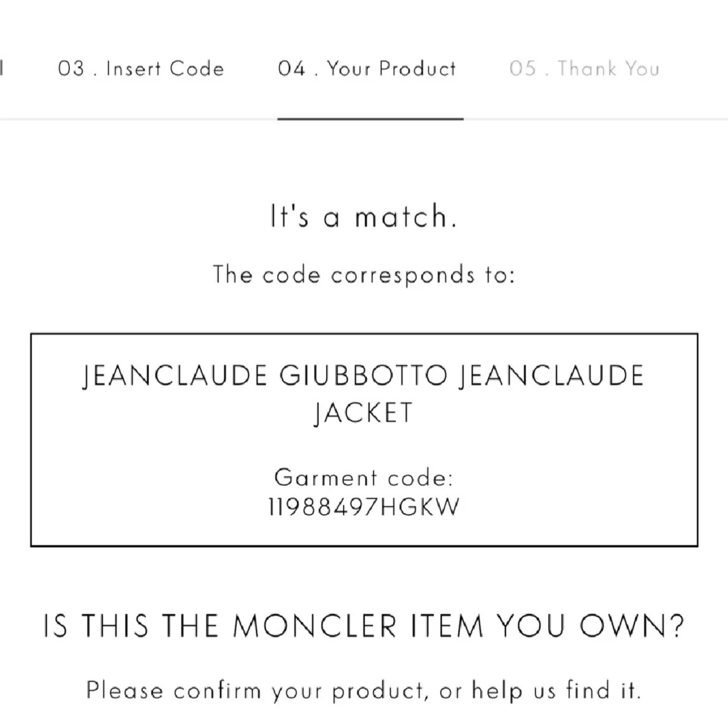Click the word JACKET in product box

click(x=364, y=413)
